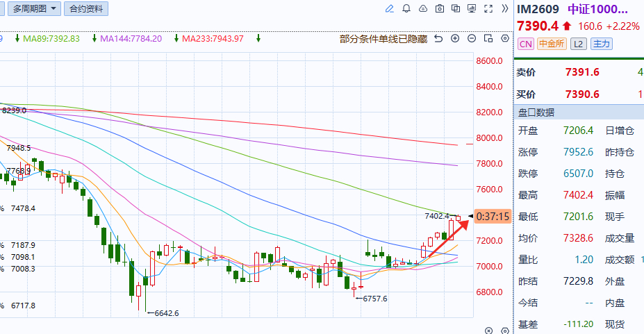
Task: Click the latest price 7390.4
Action: [x=538, y=26]
